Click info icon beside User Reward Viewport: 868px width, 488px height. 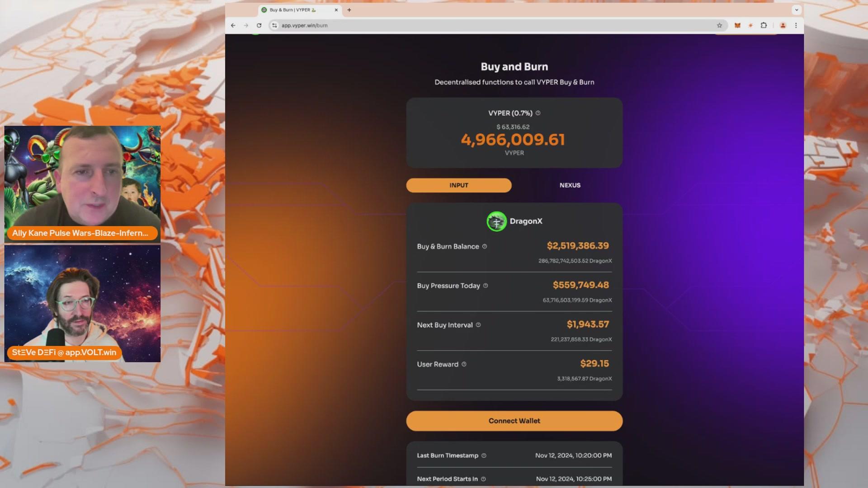click(x=464, y=364)
